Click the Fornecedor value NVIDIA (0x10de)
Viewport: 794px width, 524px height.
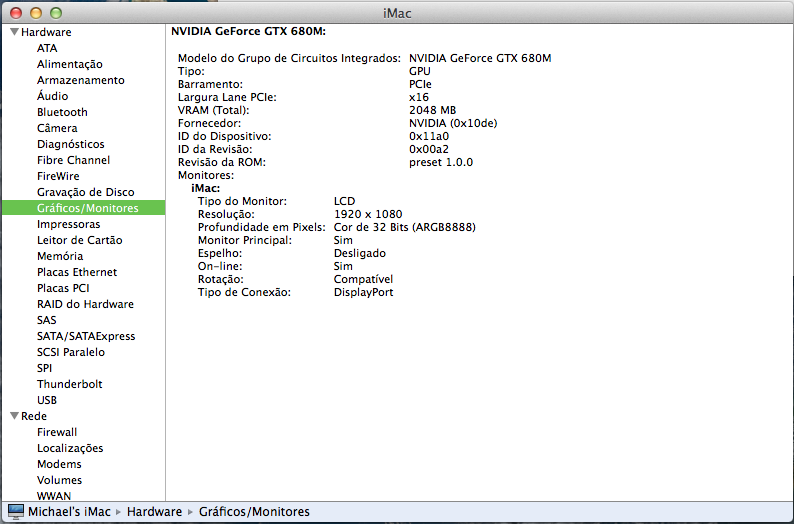453,123
